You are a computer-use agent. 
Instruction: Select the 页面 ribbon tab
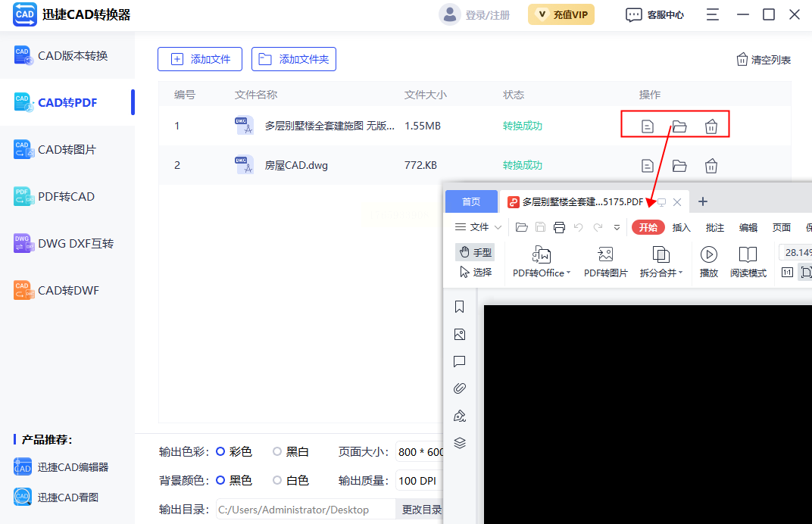point(782,227)
